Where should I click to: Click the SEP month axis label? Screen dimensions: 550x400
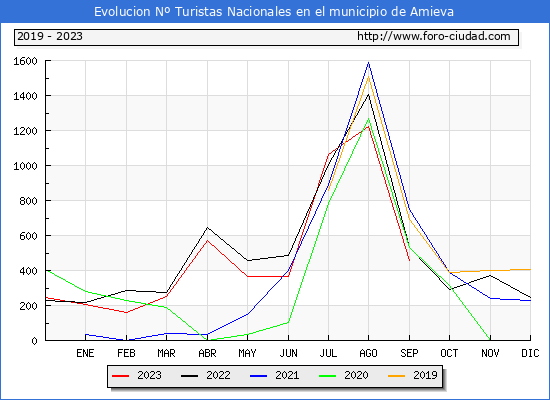pyautogui.click(x=409, y=353)
